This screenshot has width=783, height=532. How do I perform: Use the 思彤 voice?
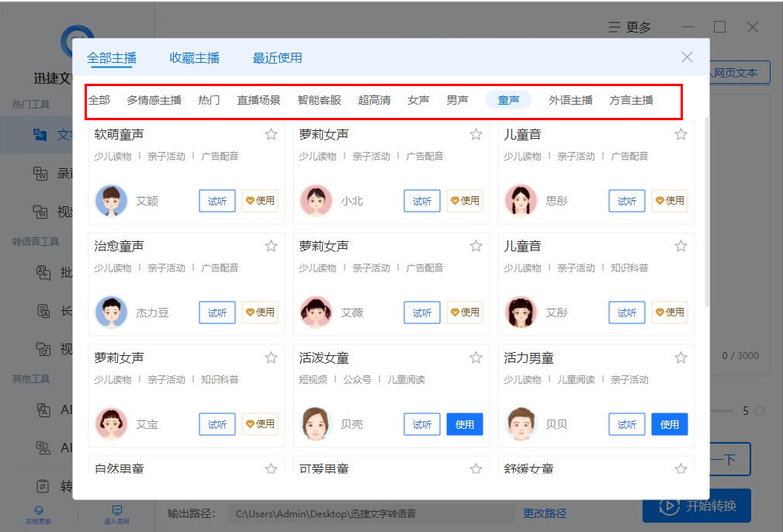click(x=669, y=201)
